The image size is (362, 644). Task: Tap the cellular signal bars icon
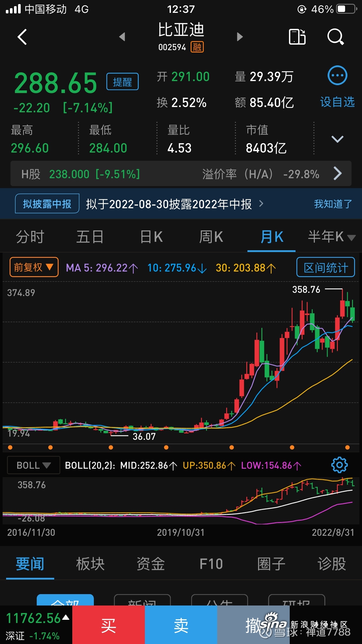pos(13,9)
